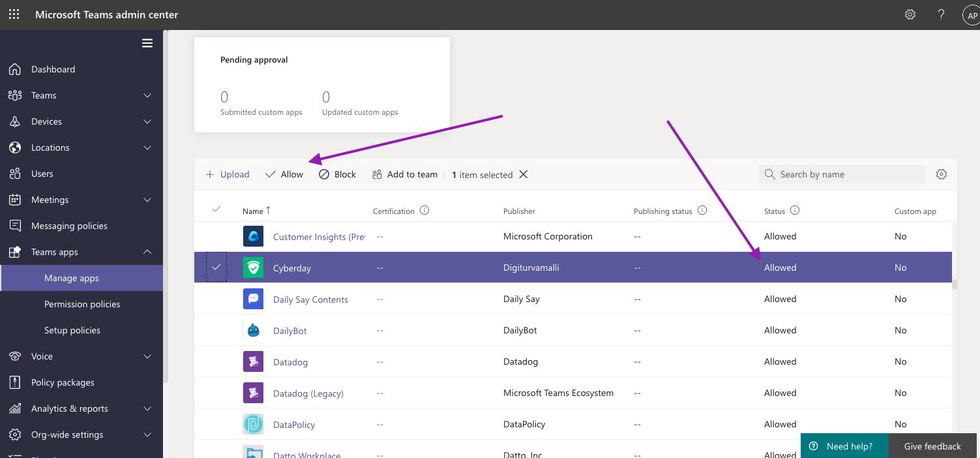Expand the Teams menu chevron
980x458 pixels.
147,95
